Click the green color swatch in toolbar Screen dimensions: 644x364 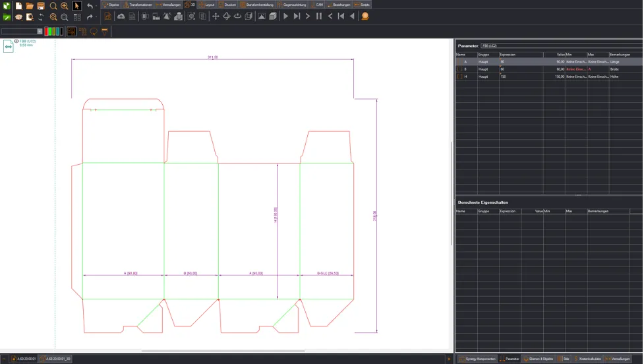pyautogui.click(x=51, y=32)
